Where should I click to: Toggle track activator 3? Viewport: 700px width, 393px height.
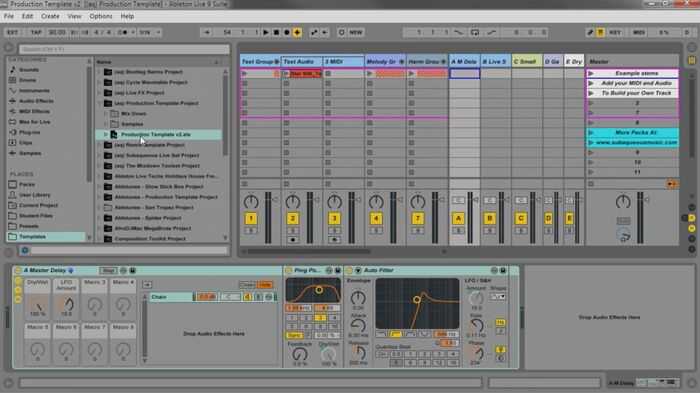[334, 218]
